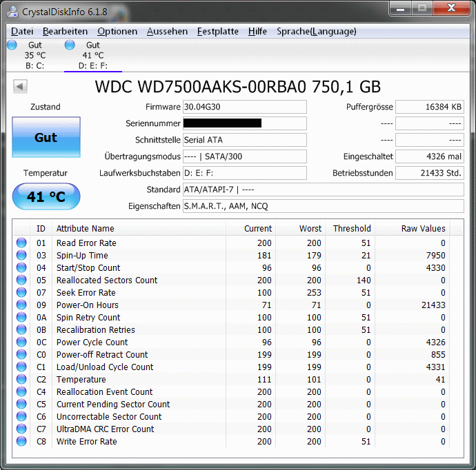This screenshot has height=470, width=476.
Task: Click status orb for Power-off Retract Count
Action: pyautogui.click(x=21, y=354)
